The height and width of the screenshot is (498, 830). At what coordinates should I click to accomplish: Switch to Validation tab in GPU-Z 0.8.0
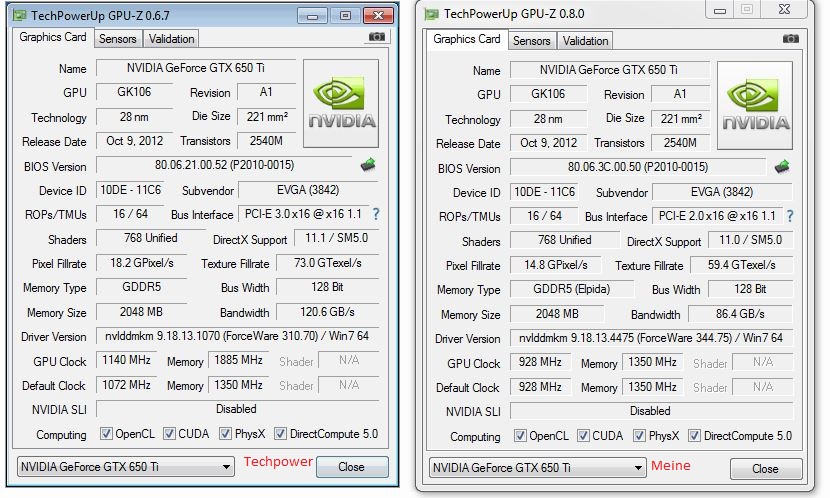click(x=585, y=41)
